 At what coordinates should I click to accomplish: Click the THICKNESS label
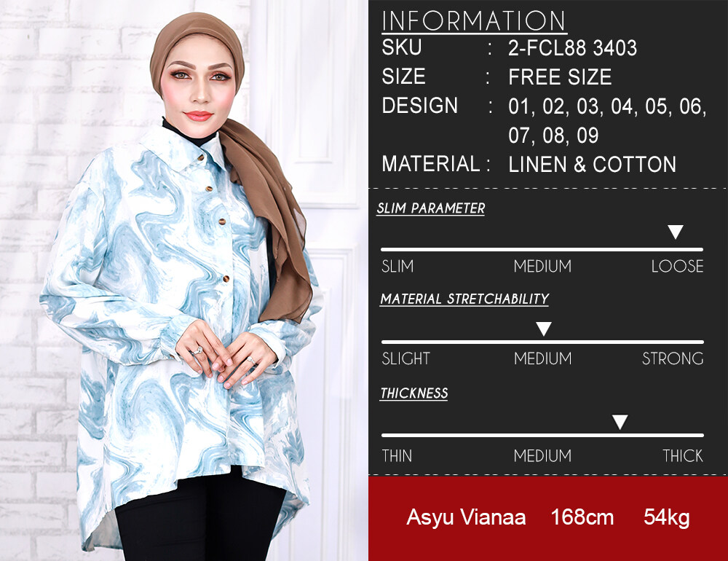(x=414, y=393)
